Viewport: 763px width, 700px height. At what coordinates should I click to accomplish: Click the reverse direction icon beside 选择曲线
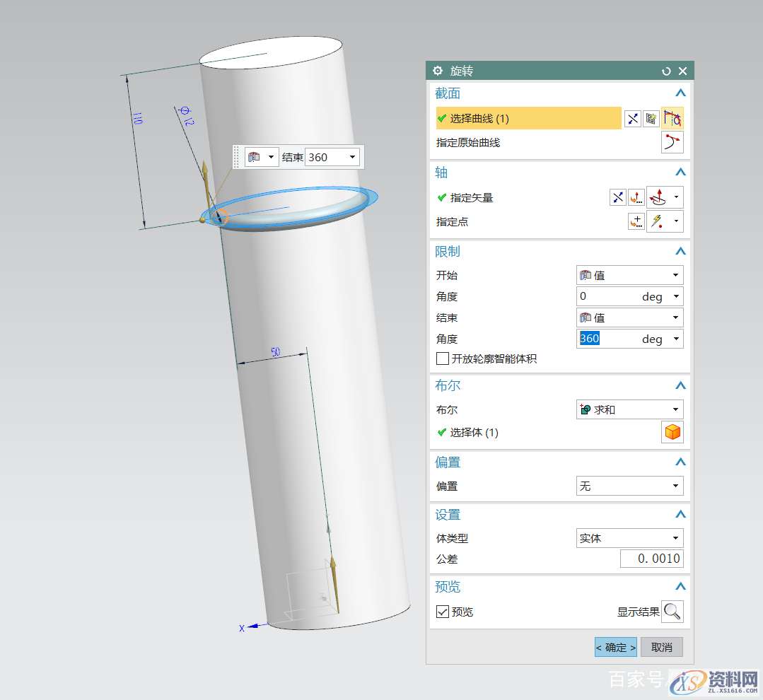coord(632,119)
